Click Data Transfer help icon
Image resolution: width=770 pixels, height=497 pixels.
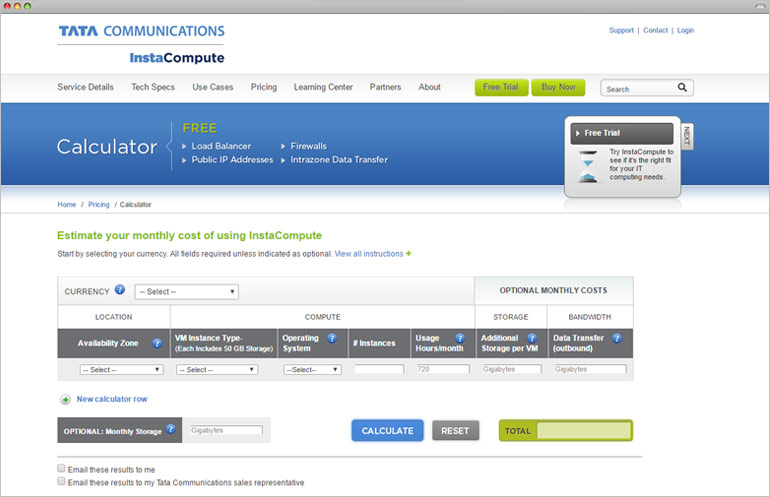[617, 338]
